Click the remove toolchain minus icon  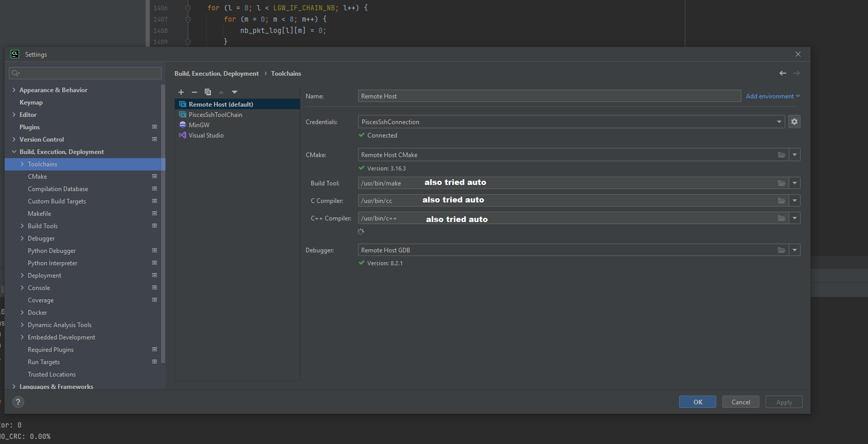point(194,92)
